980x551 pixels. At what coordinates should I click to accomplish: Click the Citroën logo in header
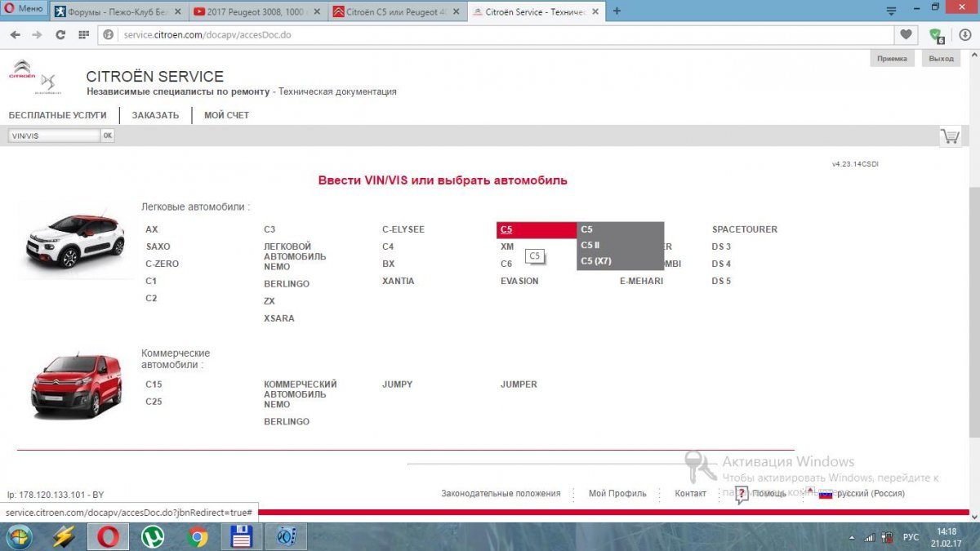(20, 70)
